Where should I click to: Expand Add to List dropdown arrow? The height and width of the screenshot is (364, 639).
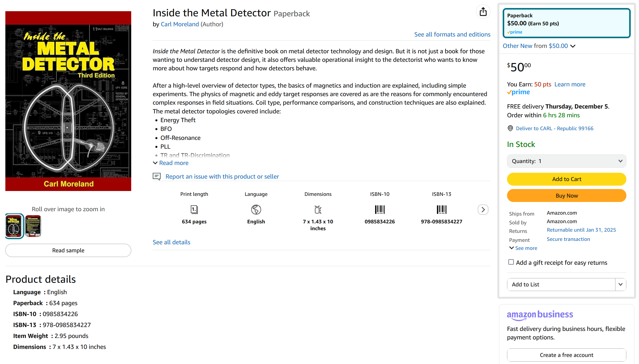click(620, 284)
